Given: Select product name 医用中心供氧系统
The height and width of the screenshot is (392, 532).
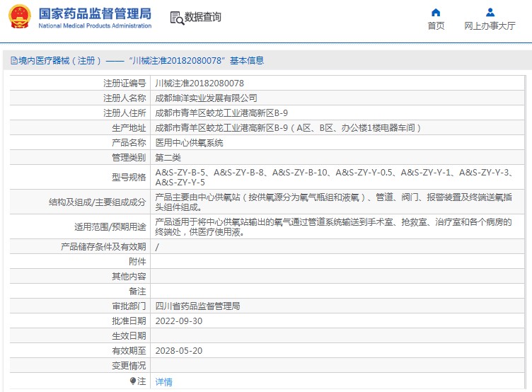Looking at the screenshot, I should click(x=189, y=143).
